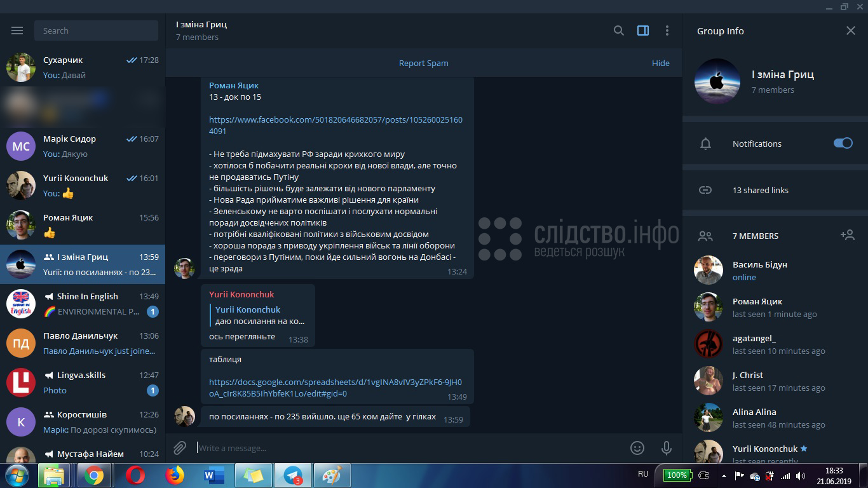Click red Yurii Kononchuk sender name
Viewport: 868px width, 488px height.
[x=241, y=294]
